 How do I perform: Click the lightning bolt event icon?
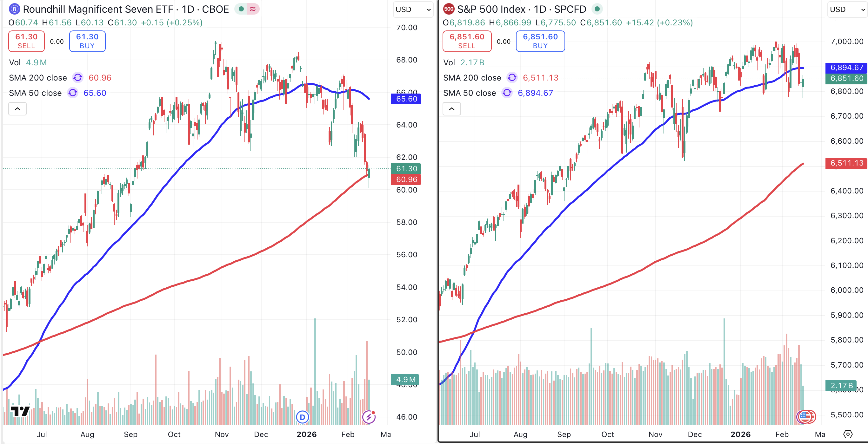369,417
